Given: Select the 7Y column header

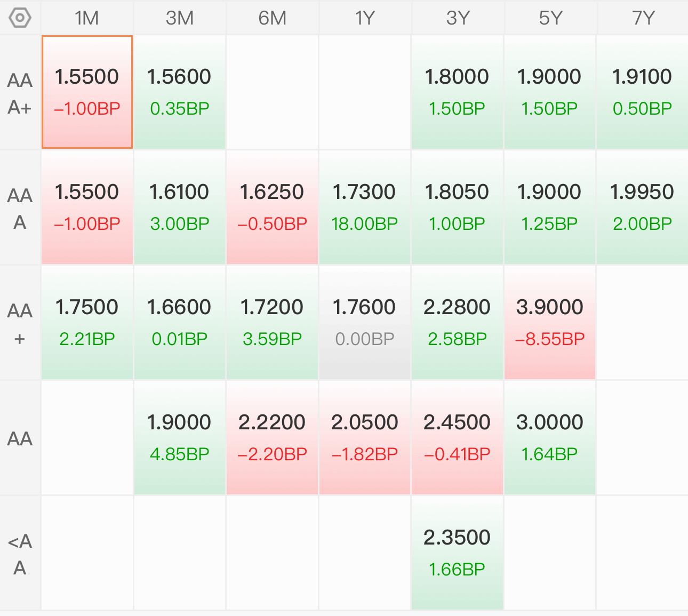Looking at the screenshot, I should [643, 18].
